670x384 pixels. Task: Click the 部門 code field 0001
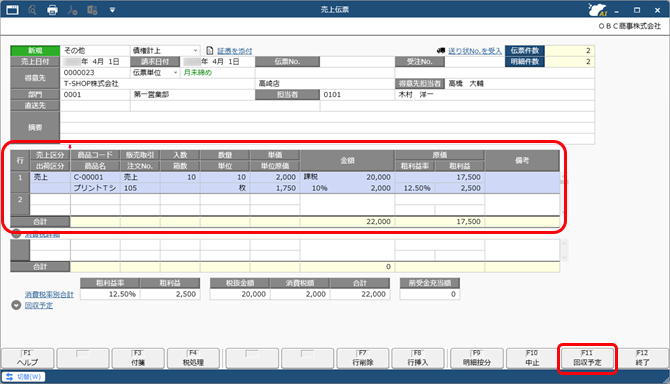point(95,94)
